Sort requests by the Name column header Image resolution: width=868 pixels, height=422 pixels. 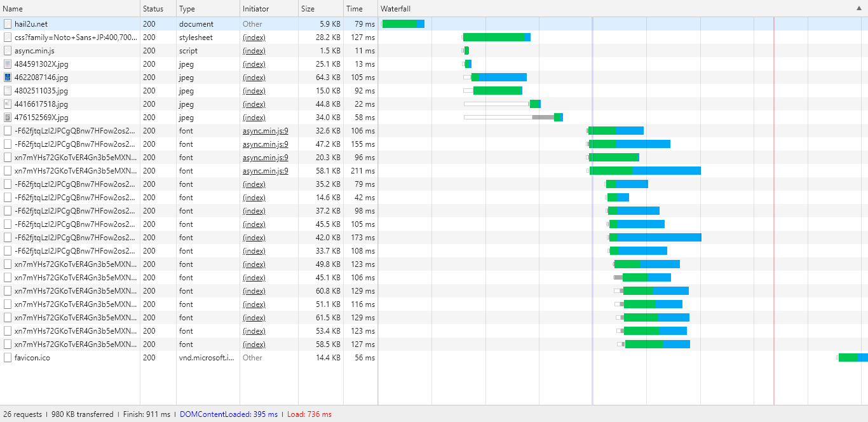click(x=13, y=9)
